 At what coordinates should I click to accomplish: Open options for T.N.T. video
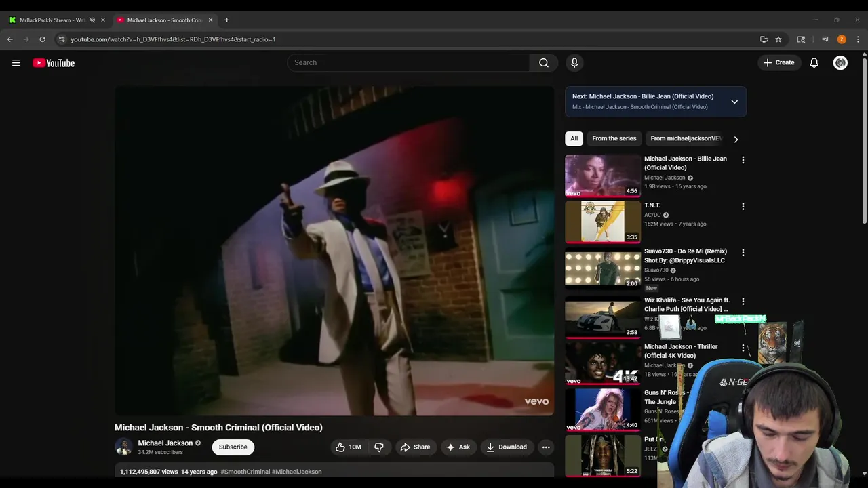pyautogui.click(x=743, y=206)
